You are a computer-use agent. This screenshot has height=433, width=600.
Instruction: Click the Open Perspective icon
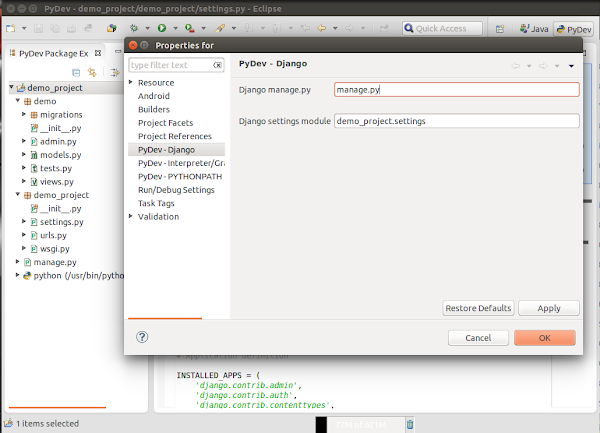(500, 29)
